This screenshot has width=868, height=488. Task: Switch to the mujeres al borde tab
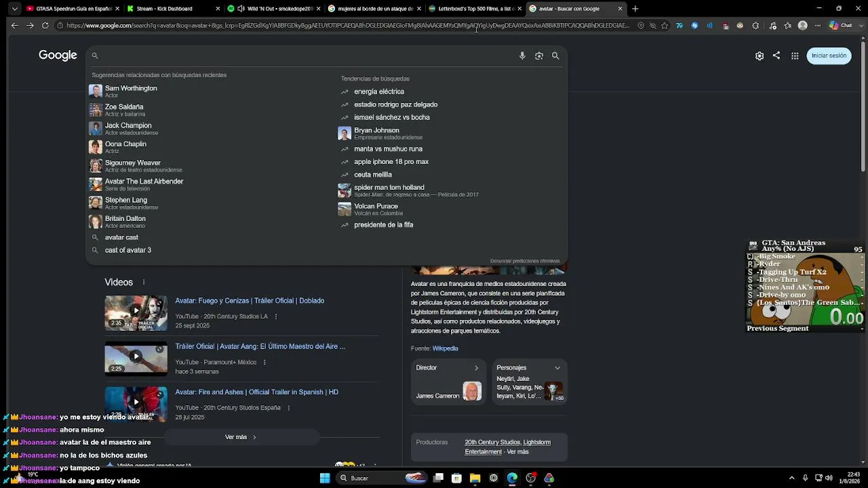click(x=374, y=9)
